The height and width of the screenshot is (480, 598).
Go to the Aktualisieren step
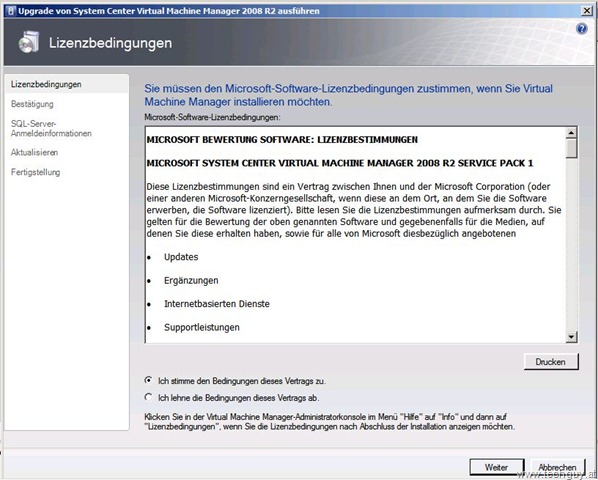coord(34,153)
